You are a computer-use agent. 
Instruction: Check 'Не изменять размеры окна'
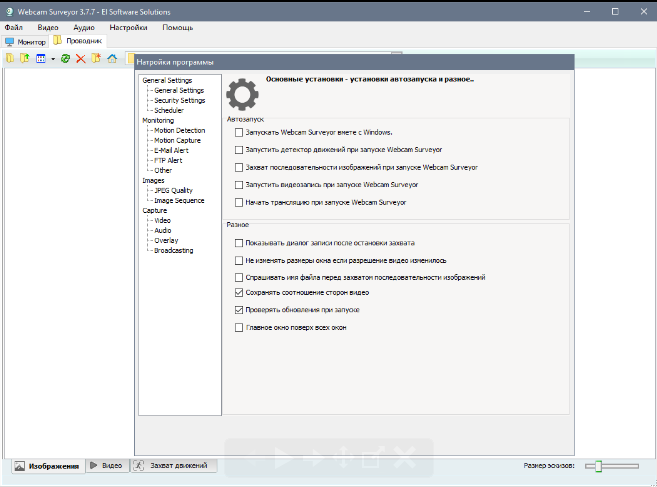pyautogui.click(x=239, y=261)
